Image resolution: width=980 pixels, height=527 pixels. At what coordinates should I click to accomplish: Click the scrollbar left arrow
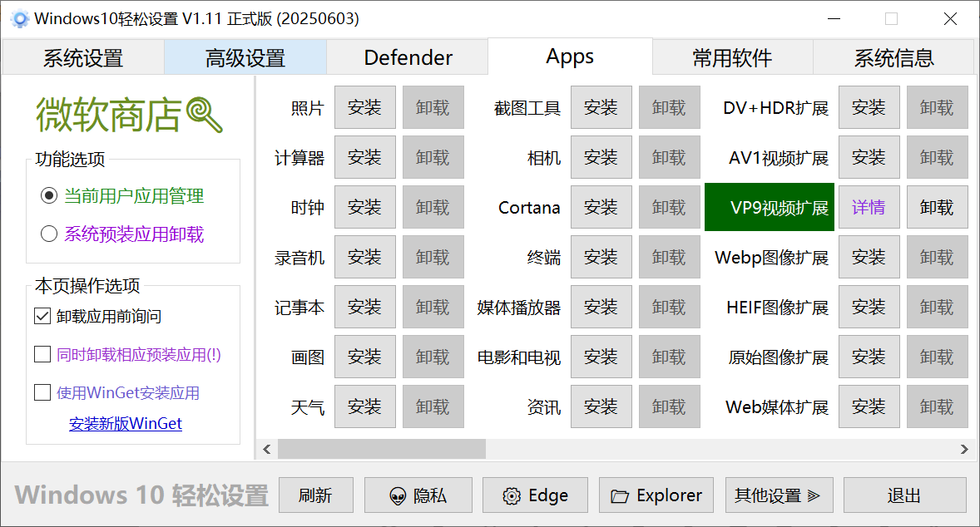point(267,449)
